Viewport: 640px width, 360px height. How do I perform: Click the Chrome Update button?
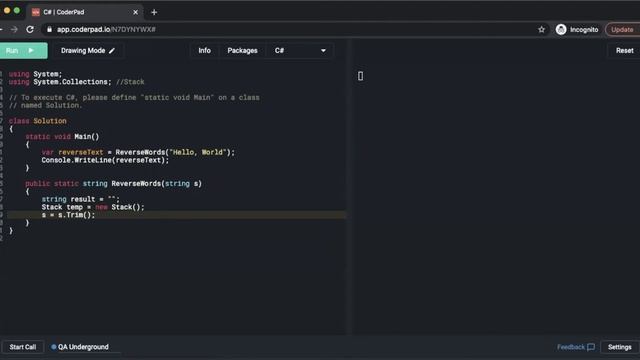point(622,29)
